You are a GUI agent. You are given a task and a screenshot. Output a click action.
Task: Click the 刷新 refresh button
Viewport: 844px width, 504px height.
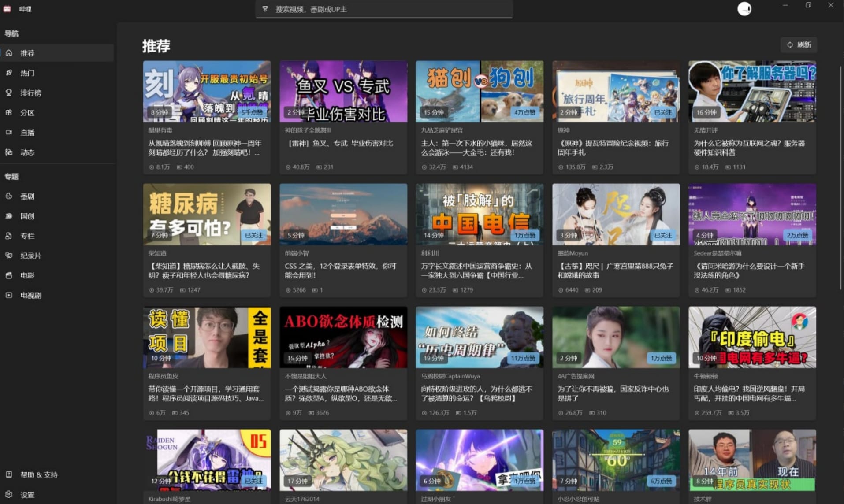click(x=799, y=44)
